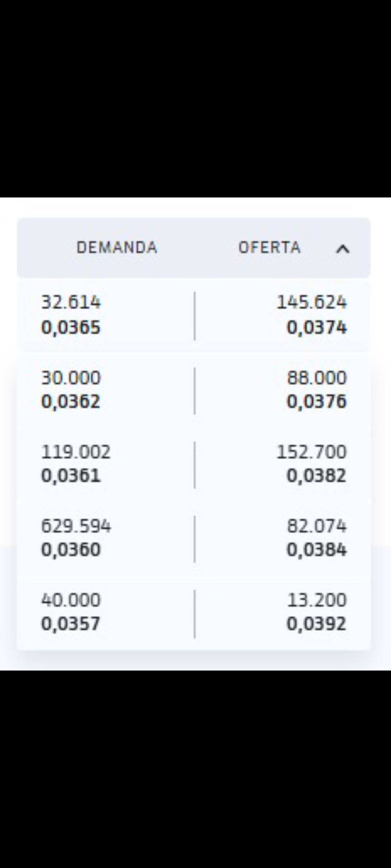Select bid price 0,0357
The width and height of the screenshot is (391, 868).
tap(71, 624)
